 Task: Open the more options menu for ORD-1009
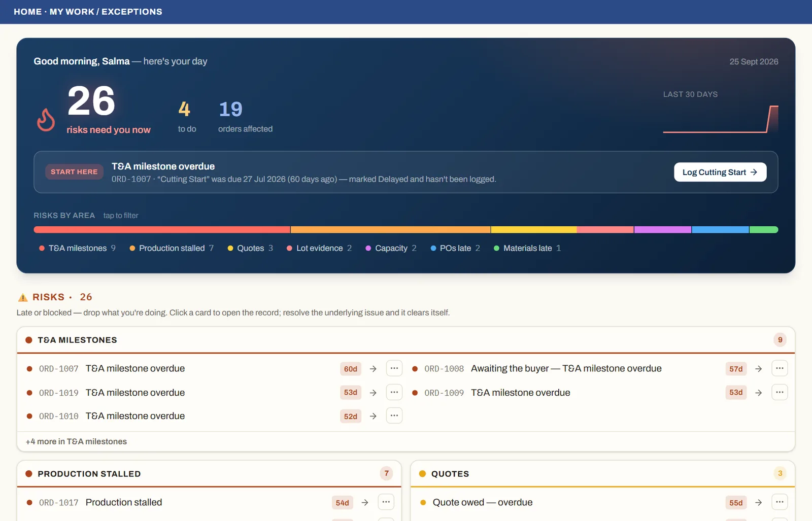click(780, 392)
